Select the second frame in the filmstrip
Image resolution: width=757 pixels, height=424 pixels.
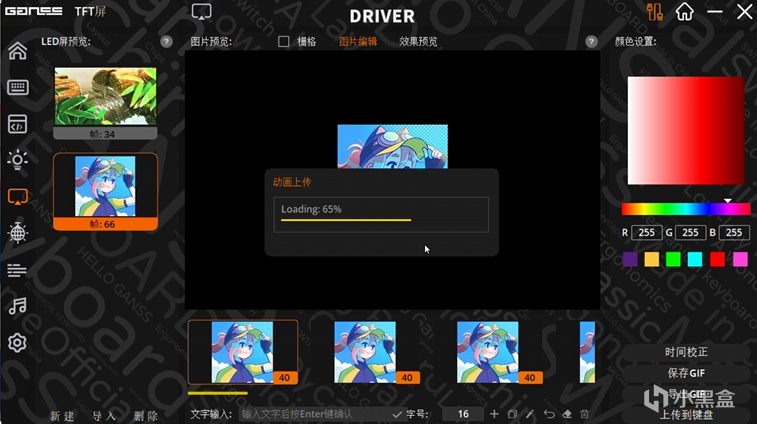(x=365, y=352)
